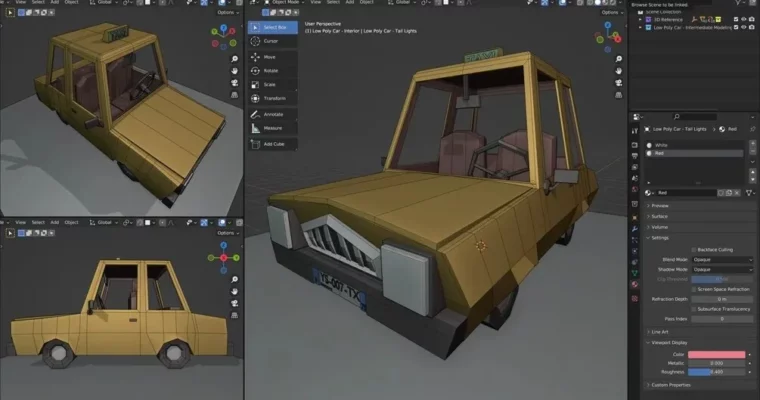Click zoom magnifier icon in main viewport
Screen dimensions: 760x400
(x=619, y=59)
